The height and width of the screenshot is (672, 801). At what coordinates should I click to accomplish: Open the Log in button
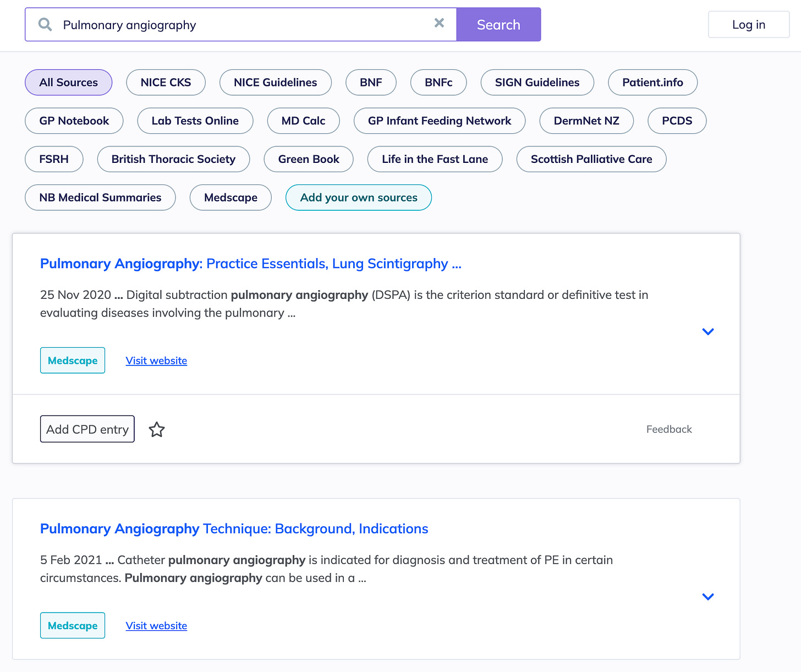(749, 25)
